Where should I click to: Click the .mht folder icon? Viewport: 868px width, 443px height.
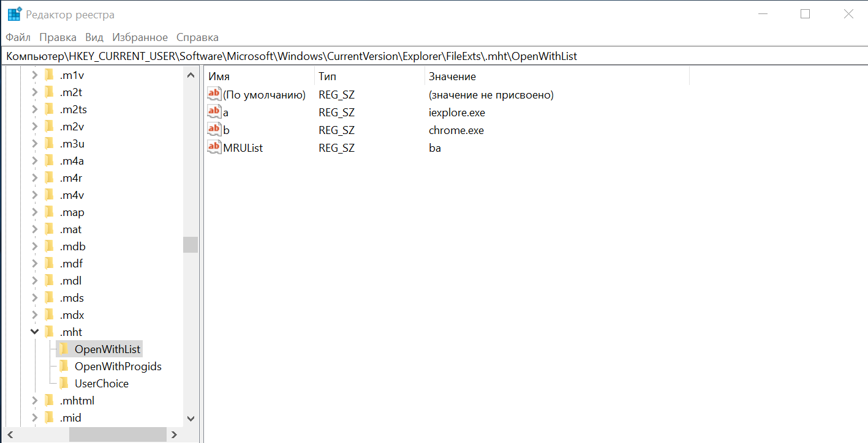coord(50,332)
